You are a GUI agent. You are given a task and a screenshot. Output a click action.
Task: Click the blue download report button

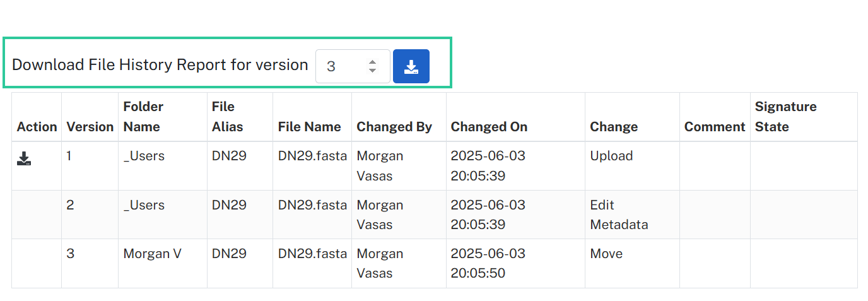[411, 66]
